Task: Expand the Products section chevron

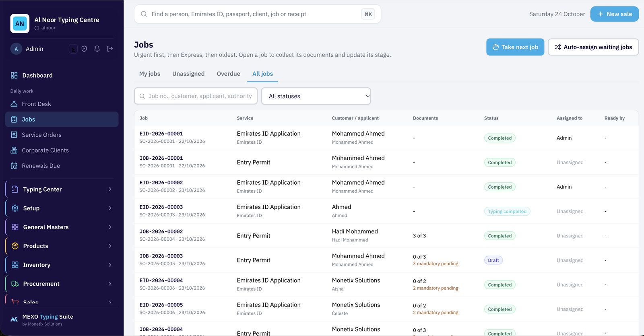Action: pos(110,246)
